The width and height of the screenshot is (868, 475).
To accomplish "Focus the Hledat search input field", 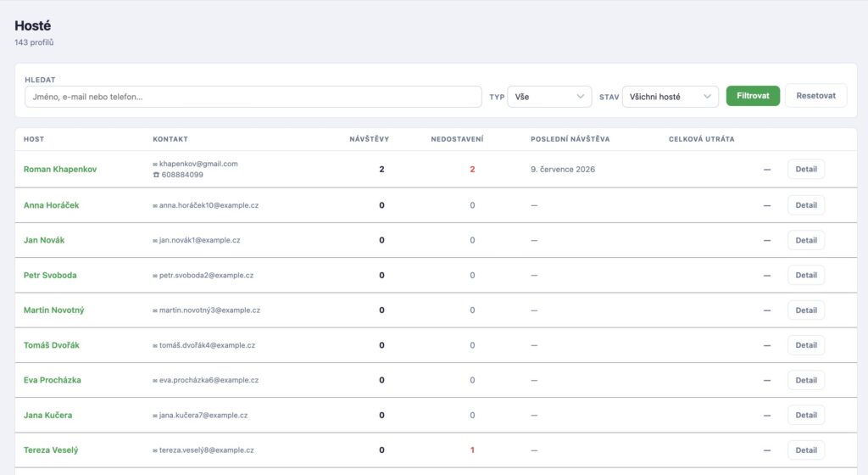I will [x=253, y=97].
